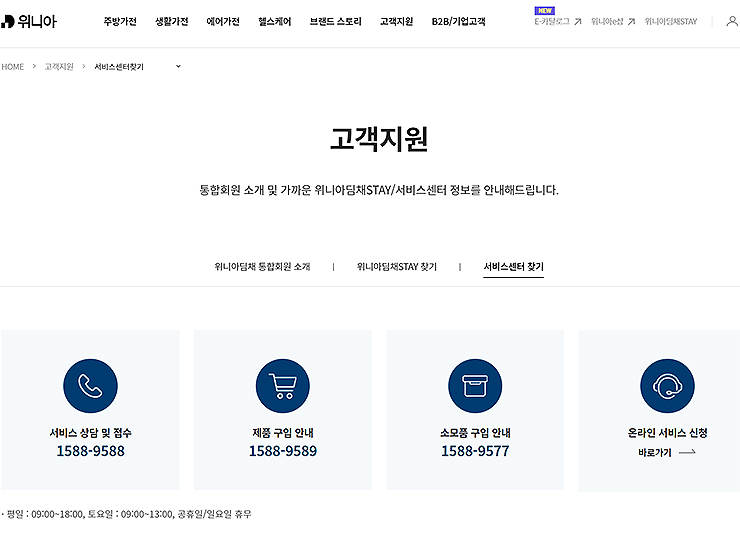The height and width of the screenshot is (549, 740).
Task: Click the external arrow beside 위니아e샵
Action: [x=631, y=22]
